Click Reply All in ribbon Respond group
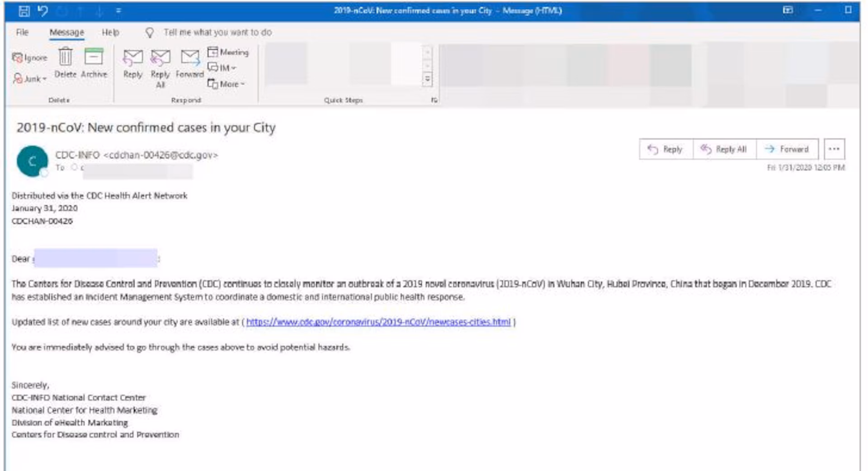 tap(160, 58)
